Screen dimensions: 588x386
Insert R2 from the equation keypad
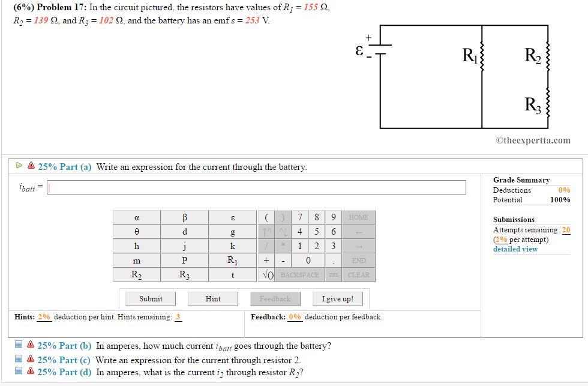[x=136, y=274]
